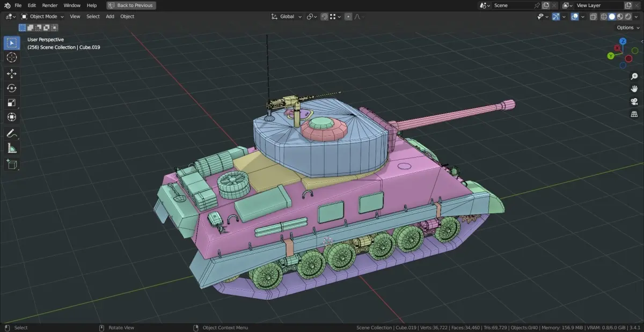Set selection mode to Intersect
Viewport: 644px width, 332px height.
coord(55,27)
